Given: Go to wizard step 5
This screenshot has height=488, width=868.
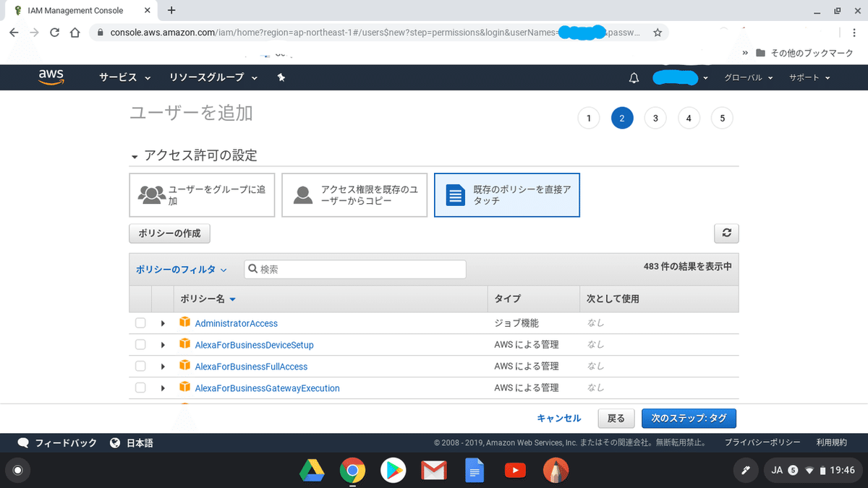Looking at the screenshot, I should pyautogui.click(x=722, y=118).
